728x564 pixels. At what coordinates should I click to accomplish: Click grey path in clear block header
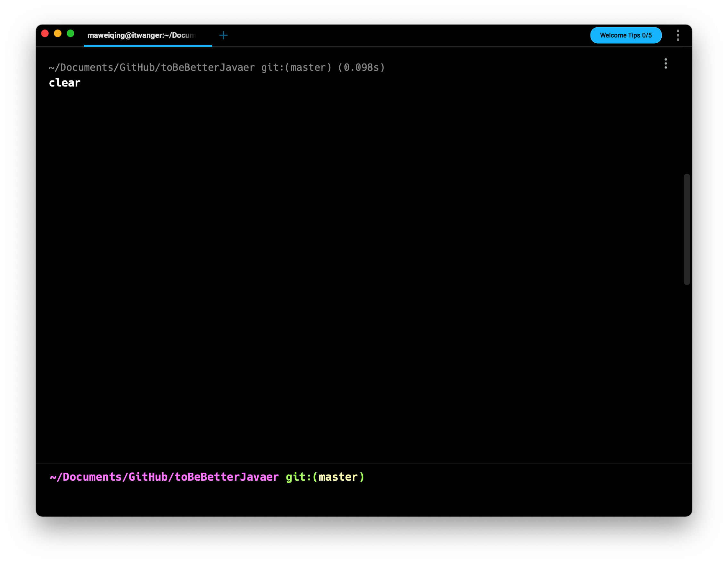(152, 68)
